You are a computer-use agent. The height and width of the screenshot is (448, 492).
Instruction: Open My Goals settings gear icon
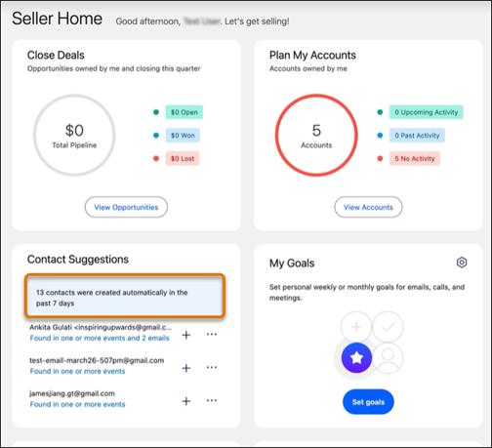[462, 263]
